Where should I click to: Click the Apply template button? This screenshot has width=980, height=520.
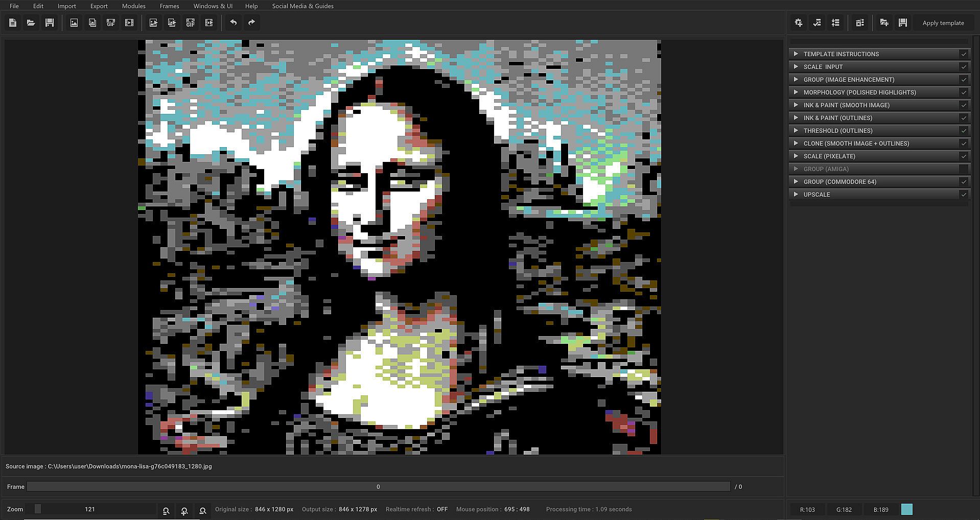click(x=943, y=23)
